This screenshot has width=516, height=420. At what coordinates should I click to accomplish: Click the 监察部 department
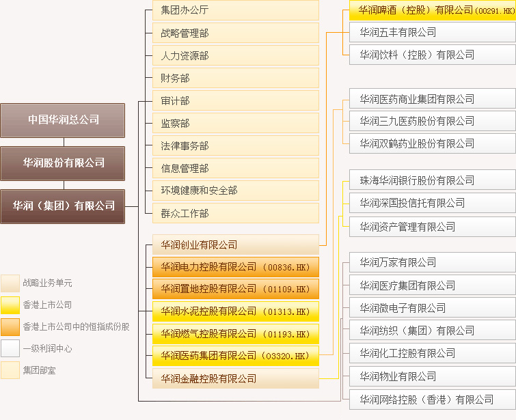pyautogui.click(x=236, y=123)
